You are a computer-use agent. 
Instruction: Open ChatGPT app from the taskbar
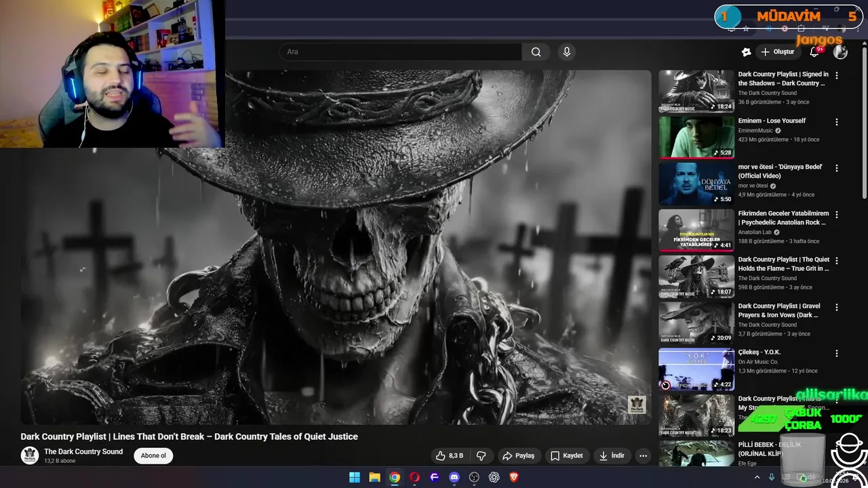pyautogui.click(x=494, y=477)
